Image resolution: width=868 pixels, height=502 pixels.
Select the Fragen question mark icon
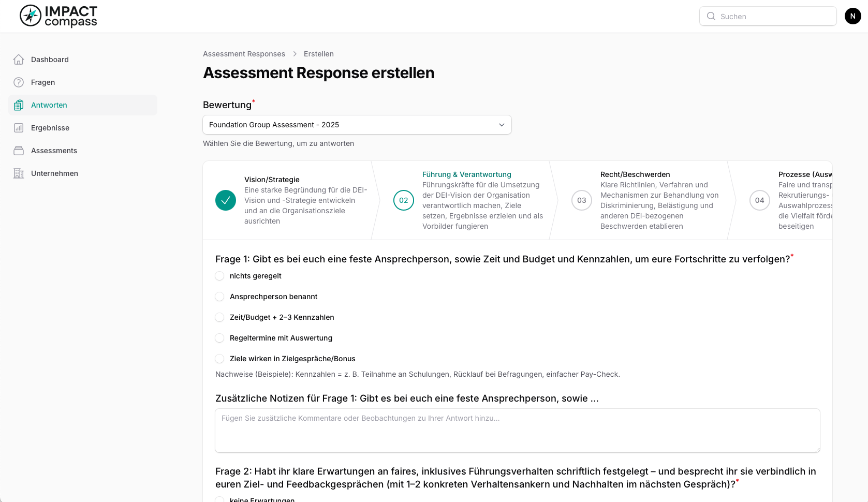[19, 82]
